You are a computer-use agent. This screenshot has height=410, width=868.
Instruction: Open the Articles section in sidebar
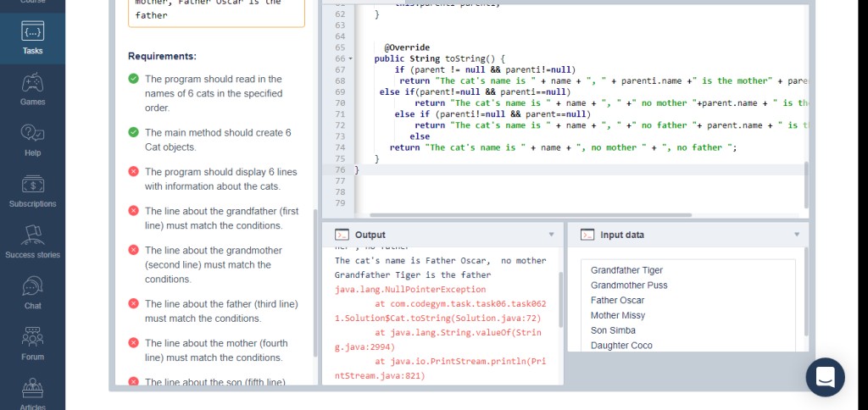coord(32,393)
